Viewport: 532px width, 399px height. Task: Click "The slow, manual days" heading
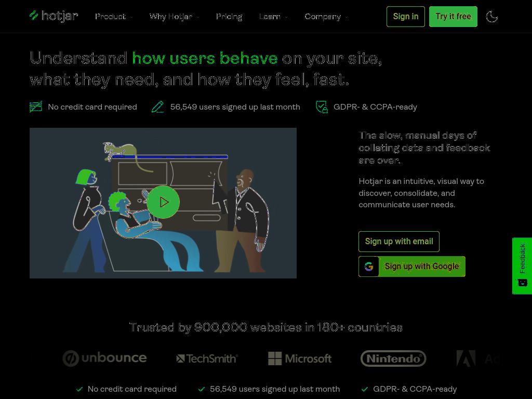pyautogui.click(x=424, y=148)
